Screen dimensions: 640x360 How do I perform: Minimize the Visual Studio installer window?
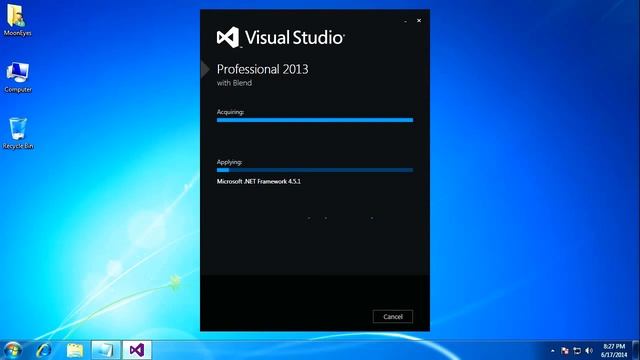405,21
